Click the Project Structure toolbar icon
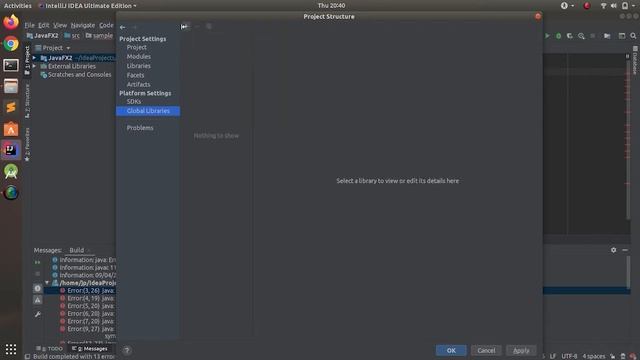Image resolution: width=640 pixels, height=360 pixels. click(607, 36)
